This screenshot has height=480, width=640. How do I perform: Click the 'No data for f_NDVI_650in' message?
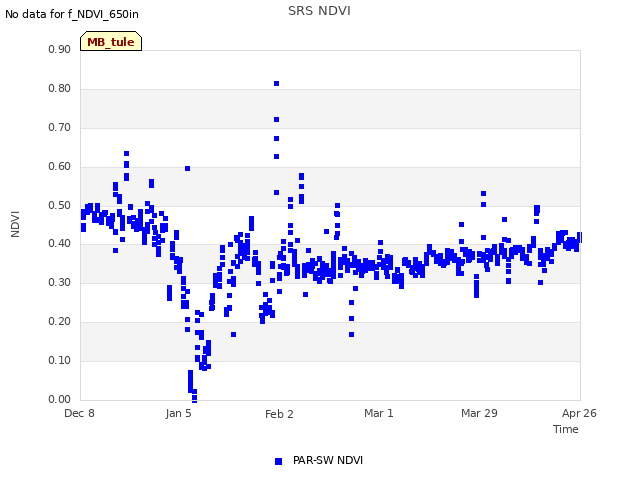(x=72, y=14)
